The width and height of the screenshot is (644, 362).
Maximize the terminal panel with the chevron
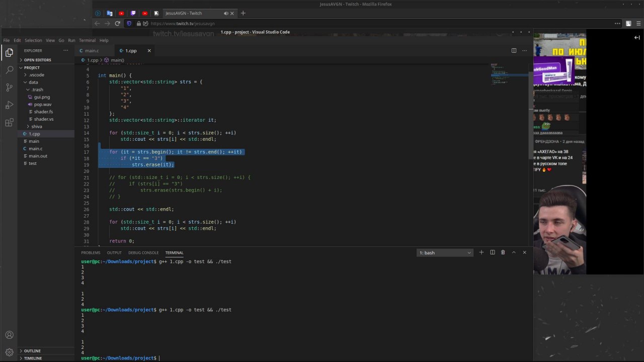click(x=514, y=252)
